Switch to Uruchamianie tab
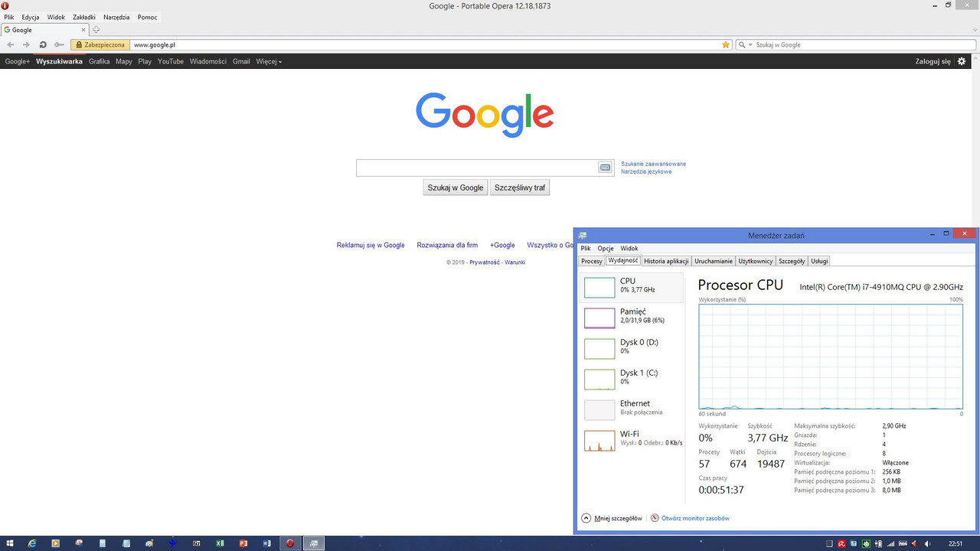 (x=714, y=261)
